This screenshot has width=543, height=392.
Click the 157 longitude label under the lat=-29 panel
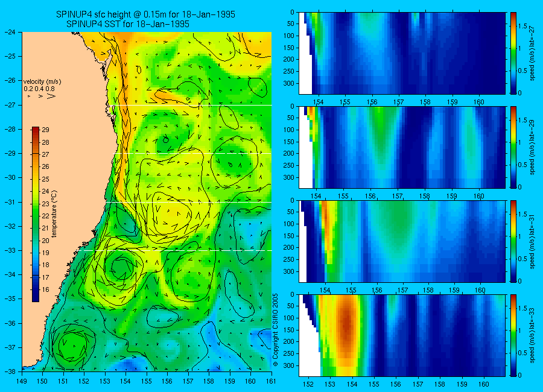point(398,196)
